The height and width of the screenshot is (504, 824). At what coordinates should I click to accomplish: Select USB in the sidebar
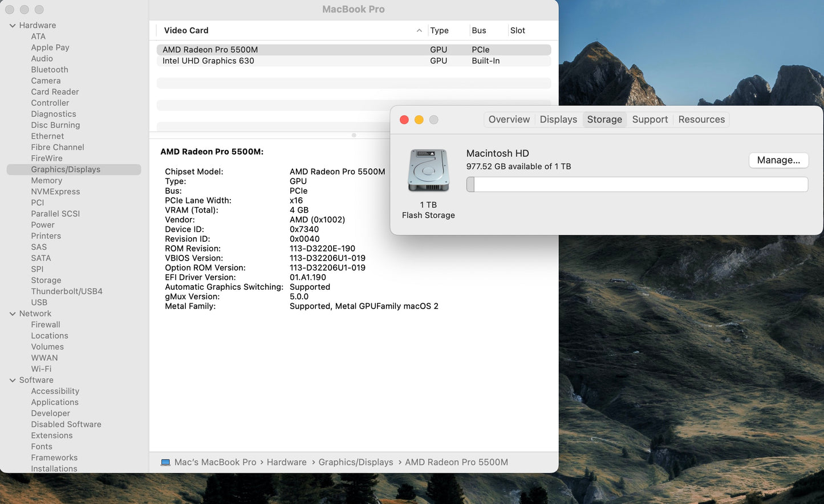click(39, 303)
